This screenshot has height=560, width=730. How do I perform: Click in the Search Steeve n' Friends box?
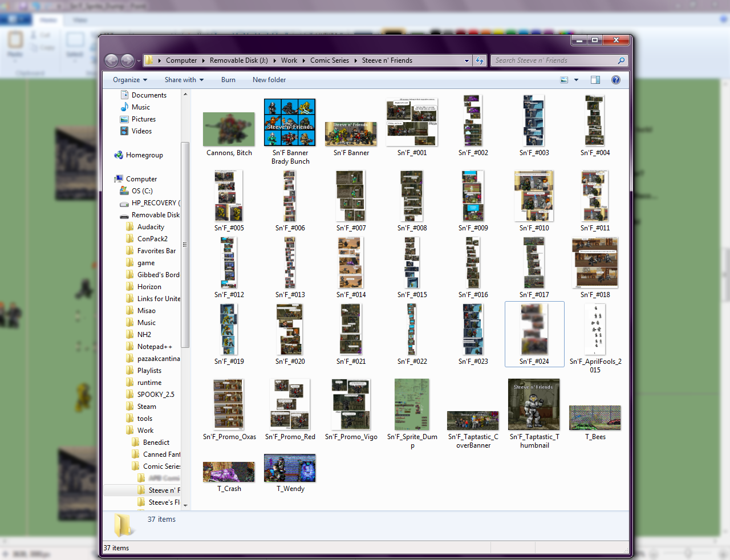(554, 60)
